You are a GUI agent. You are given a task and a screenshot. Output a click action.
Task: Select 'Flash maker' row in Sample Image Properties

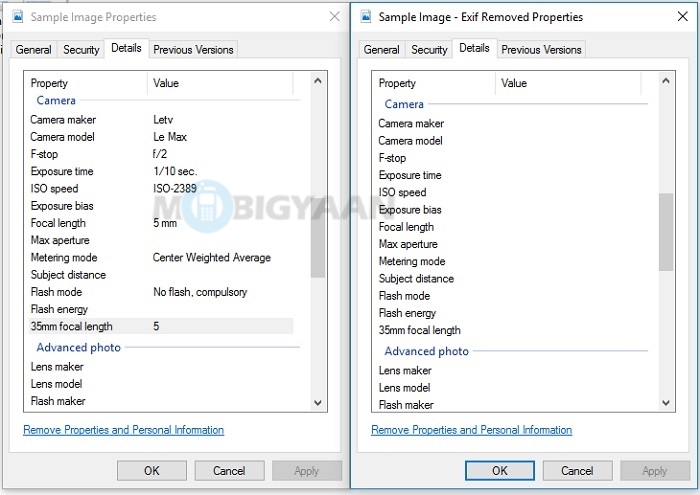pos(161,401)
